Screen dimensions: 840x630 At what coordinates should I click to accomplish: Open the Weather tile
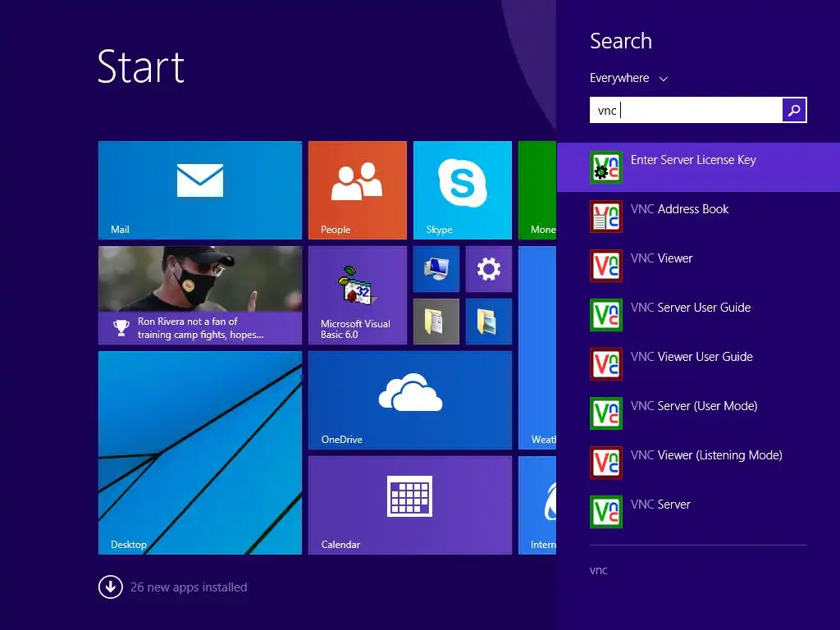point(537,348)
